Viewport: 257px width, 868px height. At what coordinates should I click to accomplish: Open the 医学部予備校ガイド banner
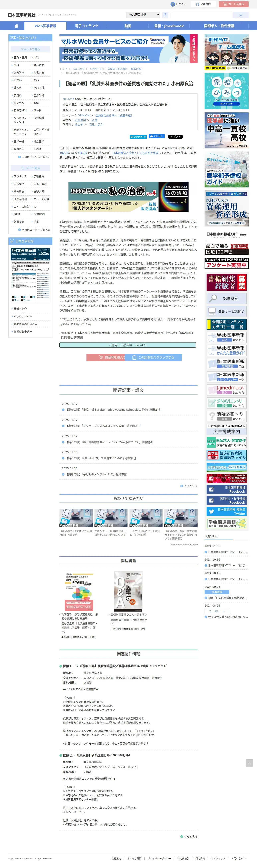point(226,169)
